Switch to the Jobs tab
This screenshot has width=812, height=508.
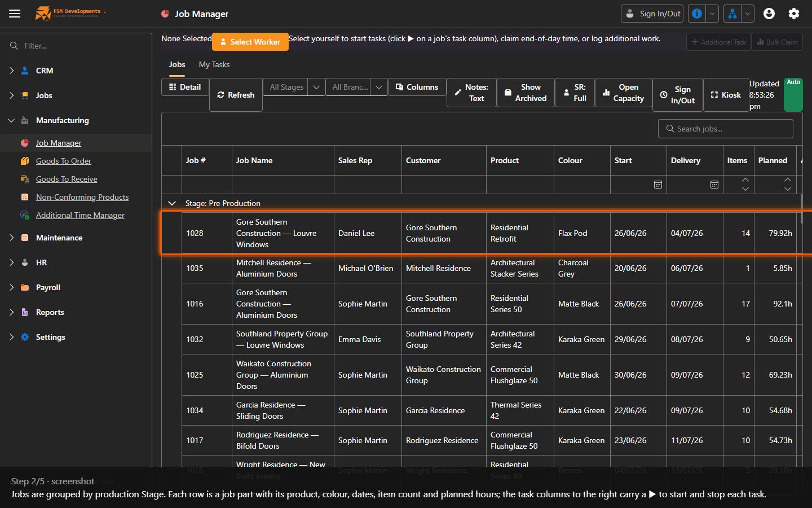(177, 64)
